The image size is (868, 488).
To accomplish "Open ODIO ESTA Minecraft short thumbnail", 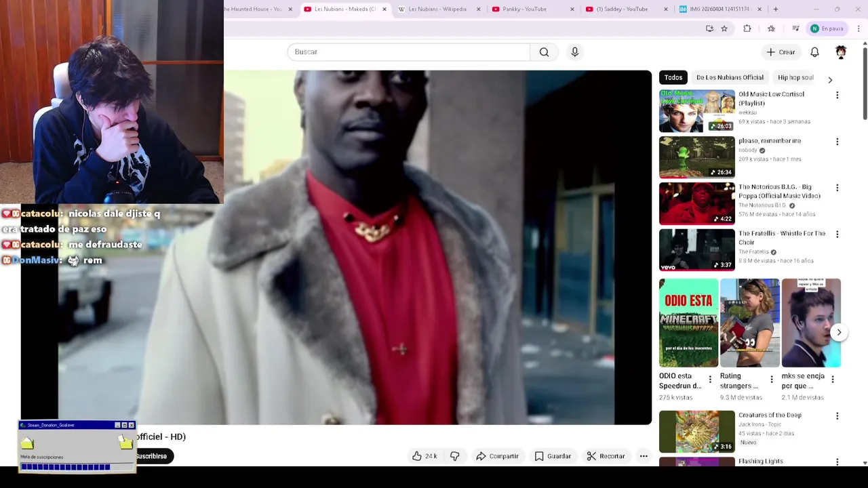I will click(x=688, y=323).
